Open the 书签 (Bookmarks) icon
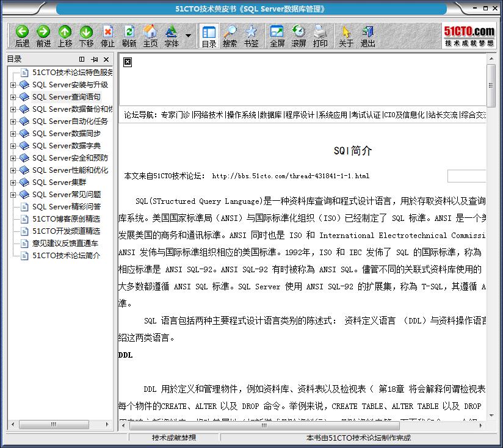This screenshot has width=503, height=448. (x=251, y=34)
